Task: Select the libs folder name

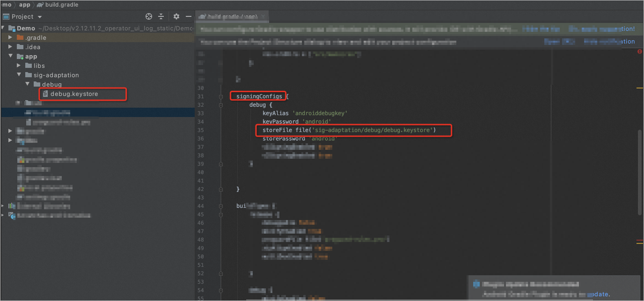Action: 39,66
